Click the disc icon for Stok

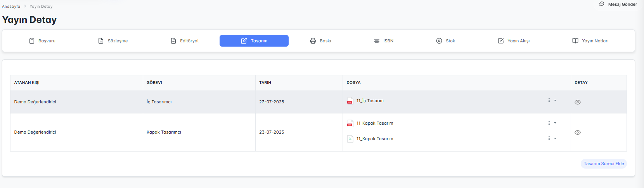pyautogui.click(x=439, y=41)
